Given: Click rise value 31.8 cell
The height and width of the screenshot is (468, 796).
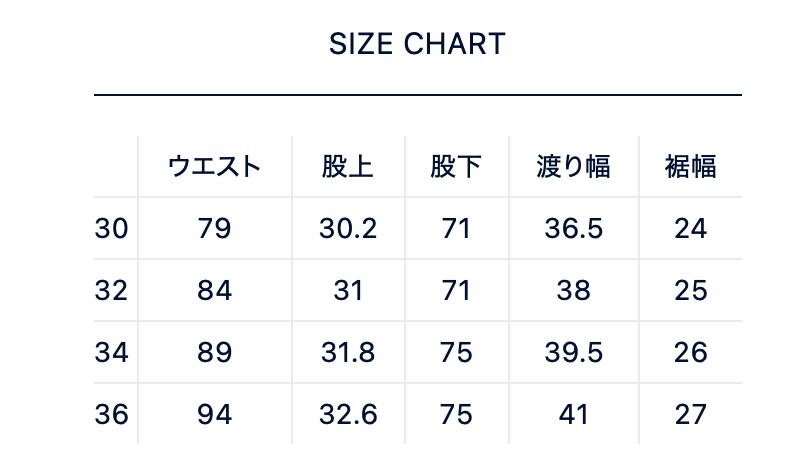Looking at the screenshot, I should pos(348,353).
